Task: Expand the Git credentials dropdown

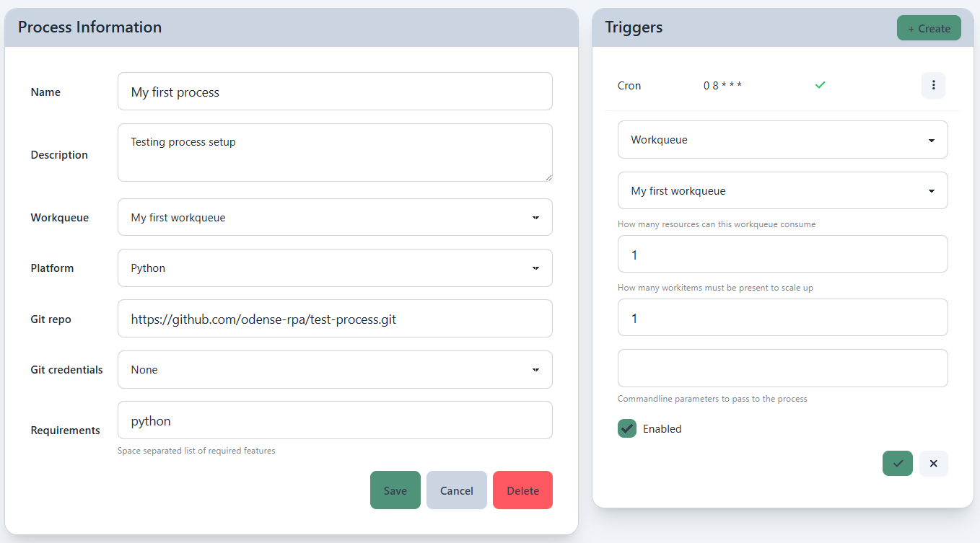Action: point(335,369)
